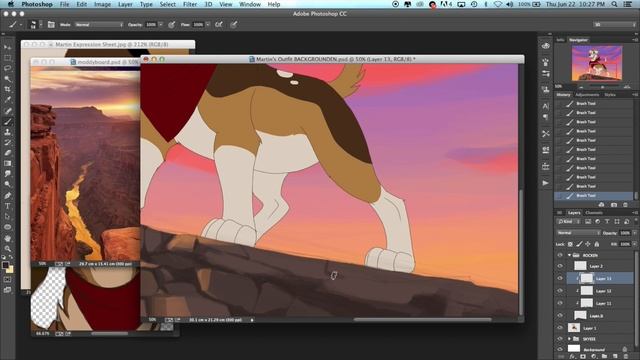Create new adjustment layer icon
Screen dimensions: 640x360
pyautogui.click(x=594, y=356)
